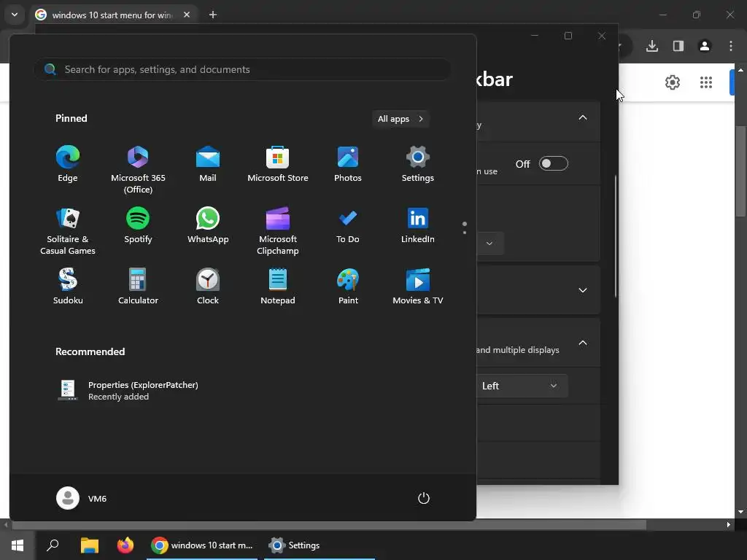
Task: Open Settings from the pinned apps
Action: point(418,164)
